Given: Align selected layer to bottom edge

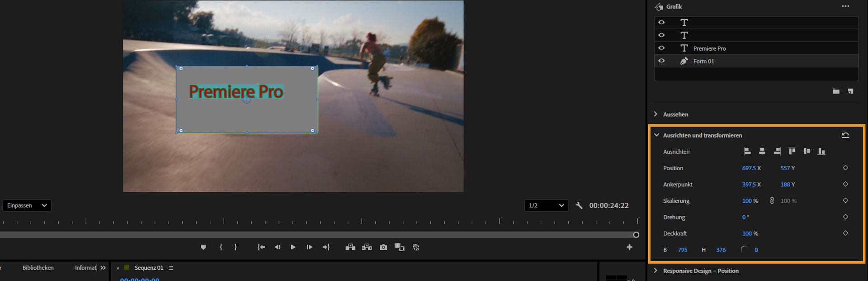Looking at the screenshot, I should pyautogui.click(x=821, y=151).
